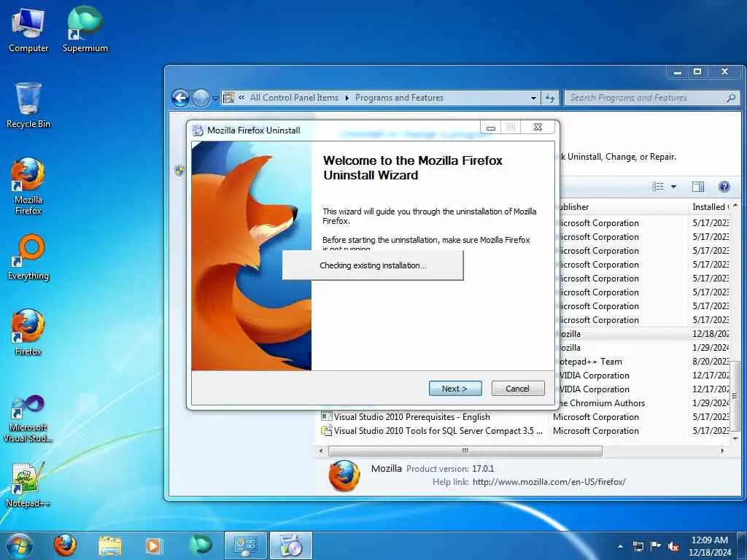Screen dimensions: 747x560
Task: Change the view using the views icon
Action: 657,187
